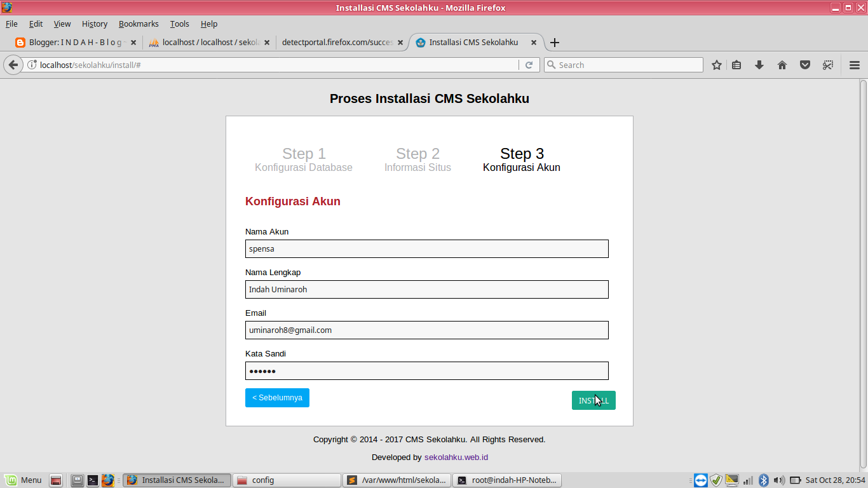868x488 pixels.
Task: Open the Update Manager shield icon
Action: [x=717, y=480]
